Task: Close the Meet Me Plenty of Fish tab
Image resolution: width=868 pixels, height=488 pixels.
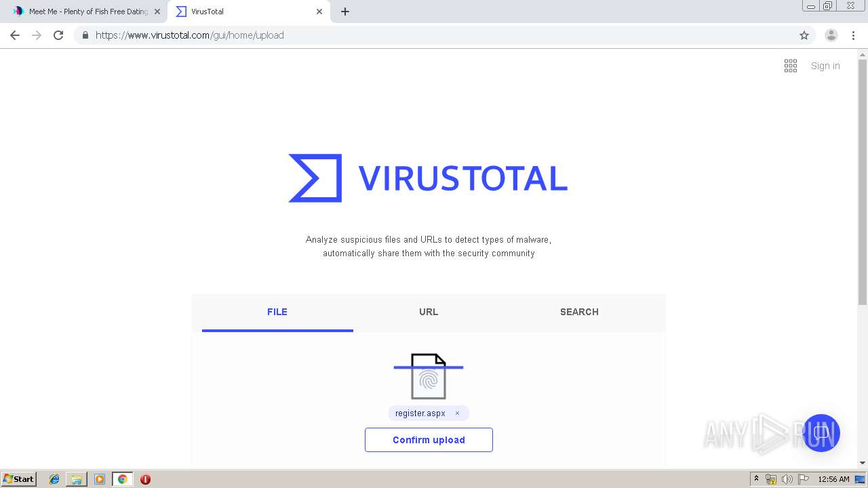Action: click(x=157, y=12)
